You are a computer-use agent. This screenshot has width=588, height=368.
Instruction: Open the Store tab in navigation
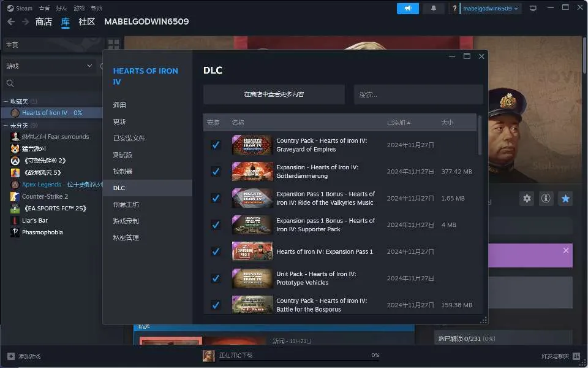pos(43,21)
